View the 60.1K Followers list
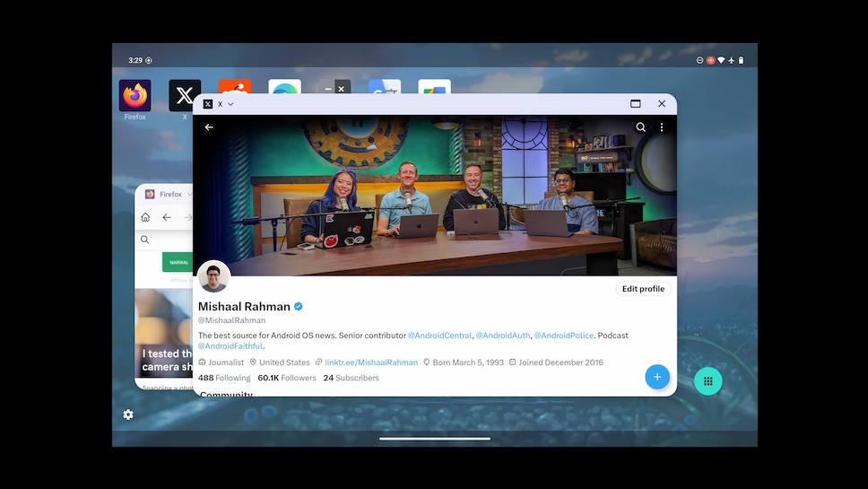868x489 pixels. click(286, 378)
